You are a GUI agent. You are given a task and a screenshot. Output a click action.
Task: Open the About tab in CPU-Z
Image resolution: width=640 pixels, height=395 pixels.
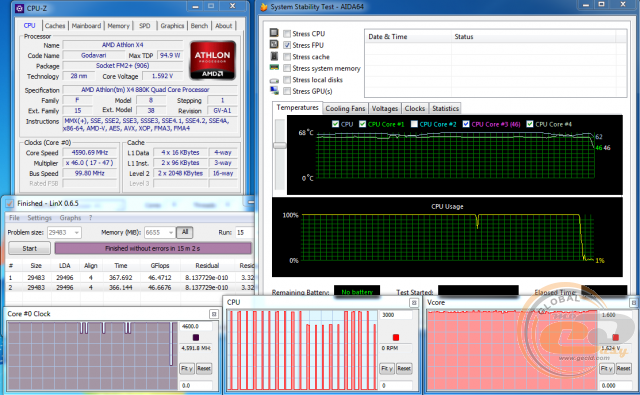(224, 26)
